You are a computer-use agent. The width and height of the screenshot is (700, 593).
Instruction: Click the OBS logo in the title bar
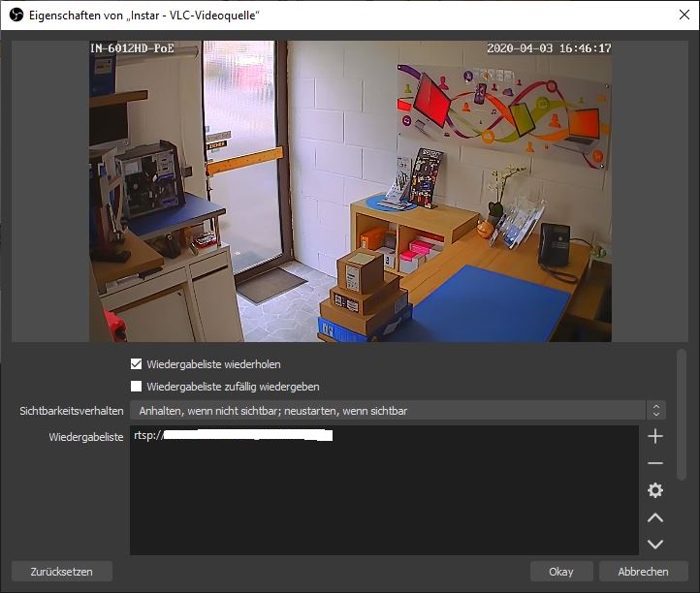tap(15, 15)
